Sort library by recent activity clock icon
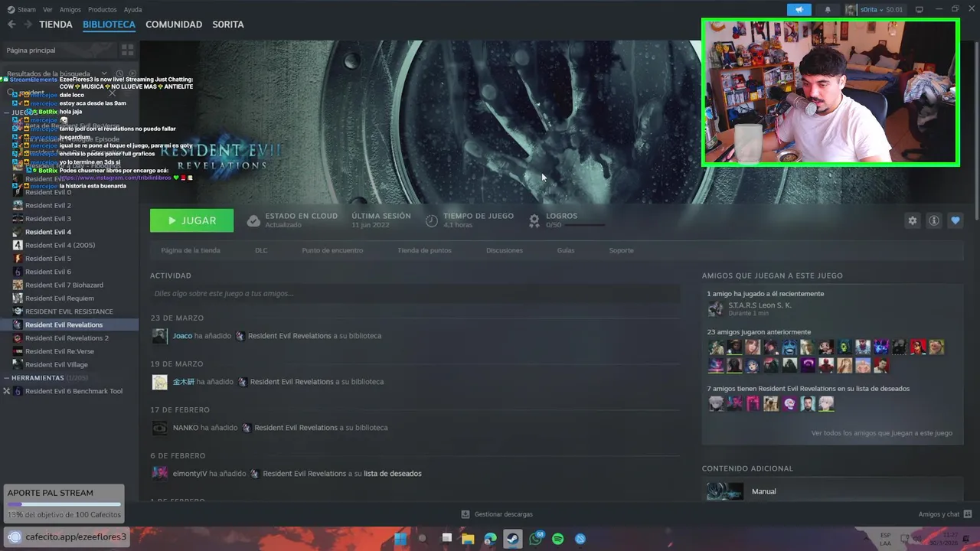The width and height of the screenshot is (980, 551). click(x=120, y=73)
